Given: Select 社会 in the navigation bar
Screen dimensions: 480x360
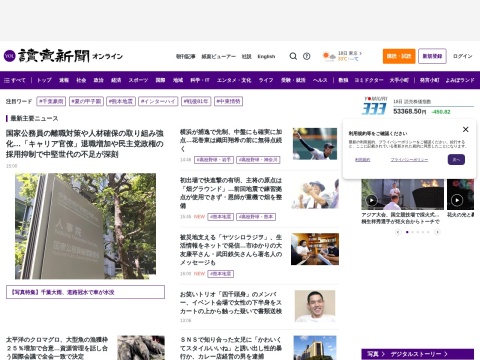Looking at the screenshot, I should point(81,80).
